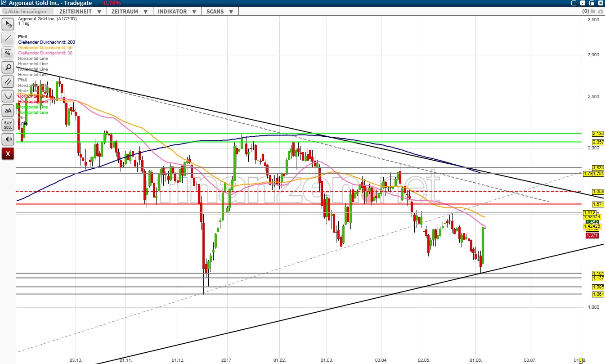Click the magnifier zoom tool

tap(8, 67)
